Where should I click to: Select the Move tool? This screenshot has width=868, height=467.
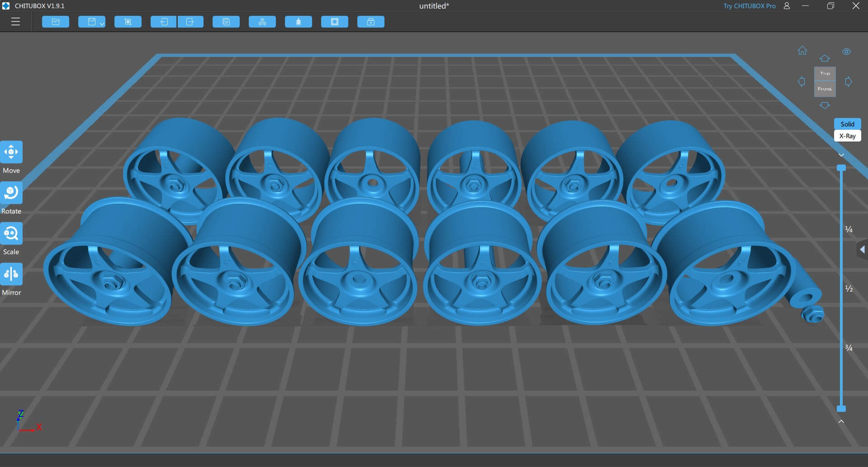pos(11,152)
